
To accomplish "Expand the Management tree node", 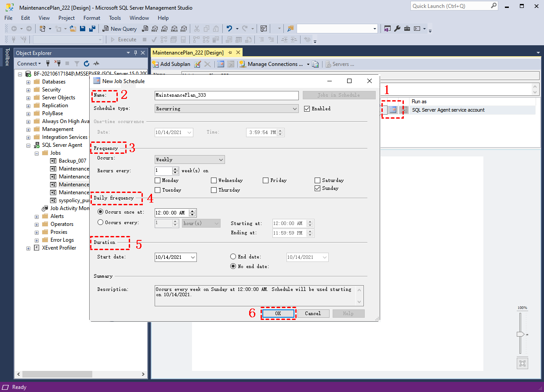I will 29,129.
